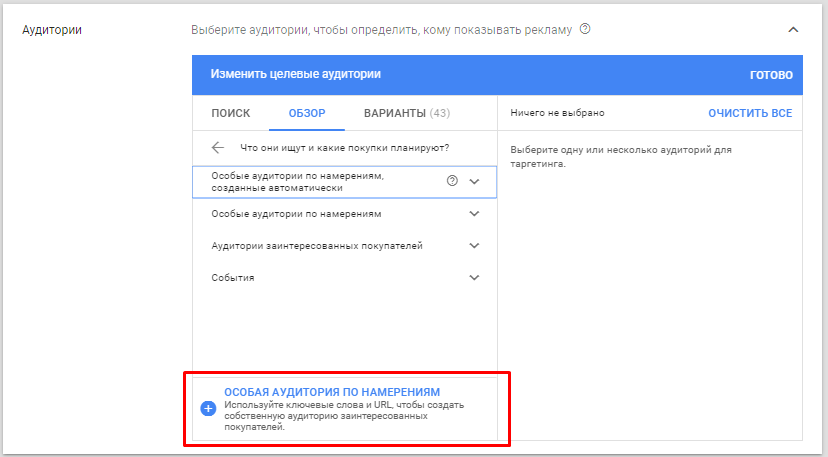Select the ОБЗОР tab
This screenshot has height=457, width=828.
coord(307,113)
